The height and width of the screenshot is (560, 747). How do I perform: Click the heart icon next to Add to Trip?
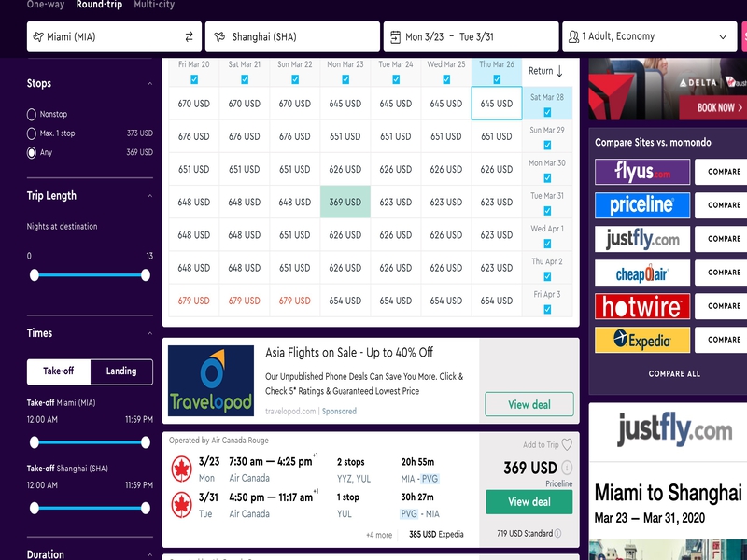pyautogui.click(x=567, y=444)
